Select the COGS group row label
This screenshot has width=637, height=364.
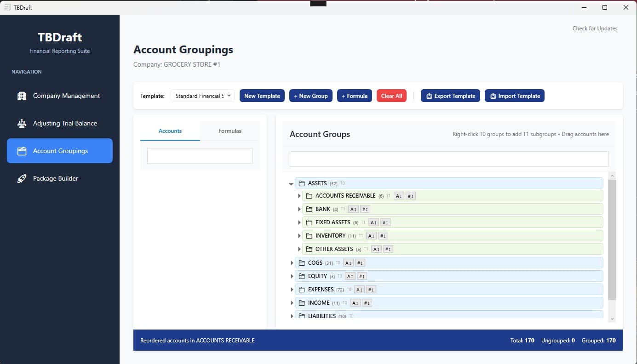coord(315,263)
